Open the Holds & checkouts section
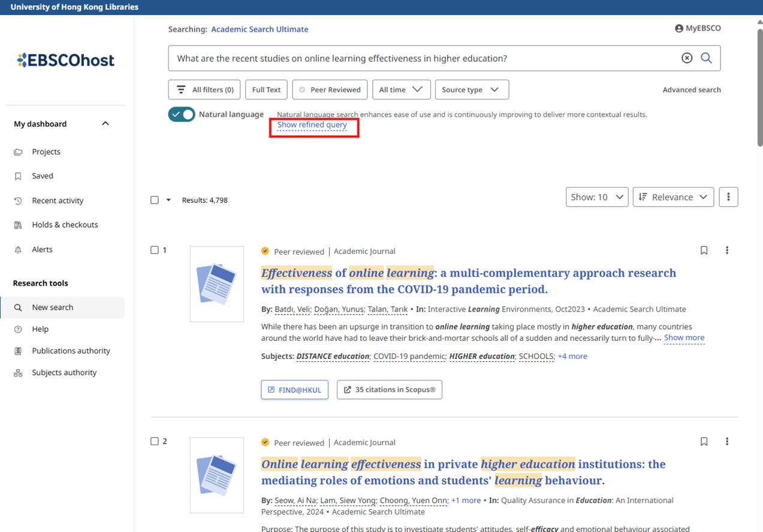Viewport: 763px width, 532px height. point(65,224)
